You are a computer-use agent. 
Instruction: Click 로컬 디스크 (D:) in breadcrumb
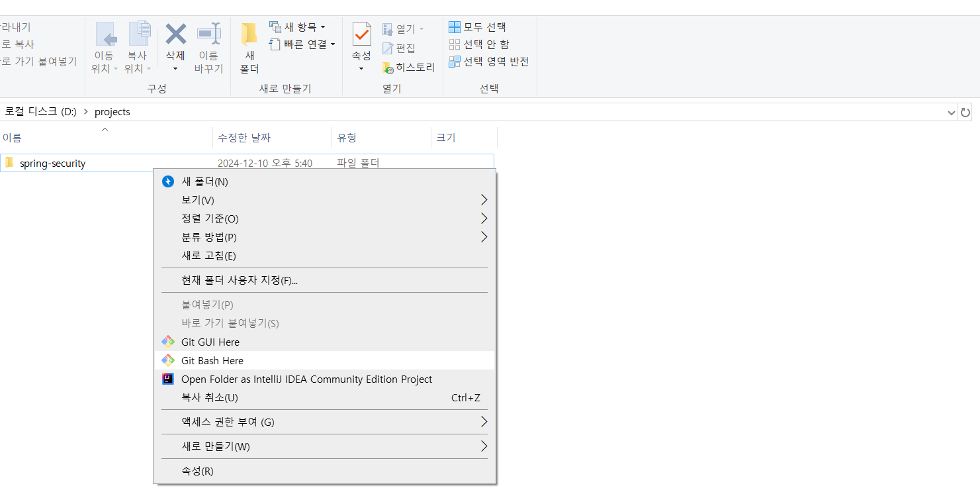point(41,112)
